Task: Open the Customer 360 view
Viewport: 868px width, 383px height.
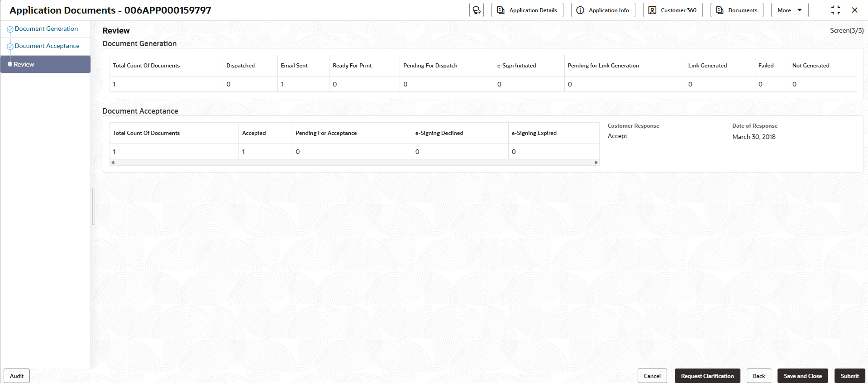Action: [673, 10]
